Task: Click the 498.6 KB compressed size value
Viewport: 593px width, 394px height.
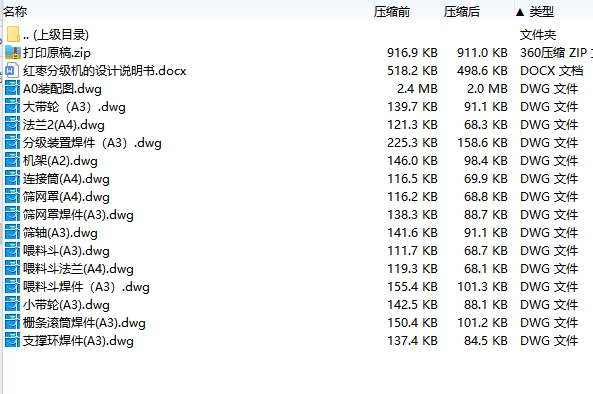Action: tap(482, 71)
